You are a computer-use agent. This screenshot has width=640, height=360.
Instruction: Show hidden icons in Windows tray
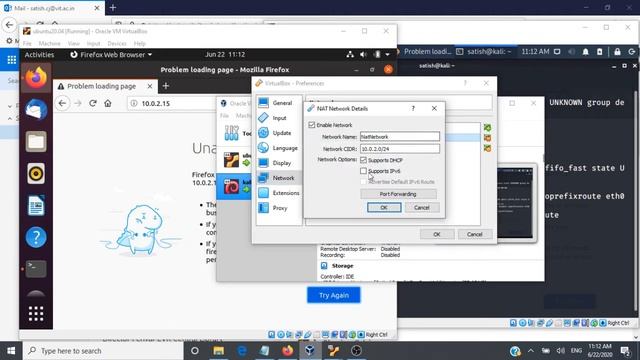click(531, 351)
